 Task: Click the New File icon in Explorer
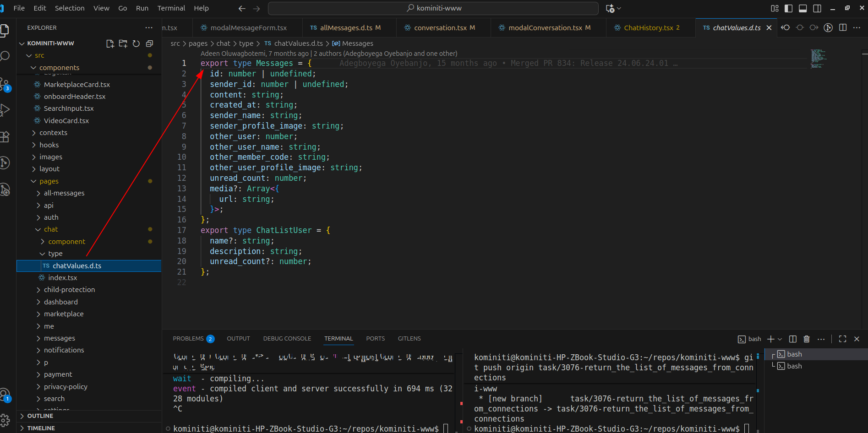point(110,43)
